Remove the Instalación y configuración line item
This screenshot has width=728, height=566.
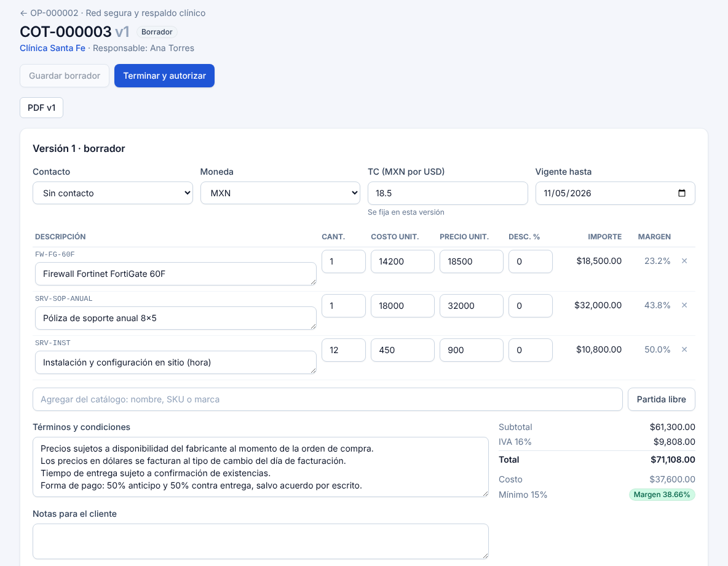684,349
